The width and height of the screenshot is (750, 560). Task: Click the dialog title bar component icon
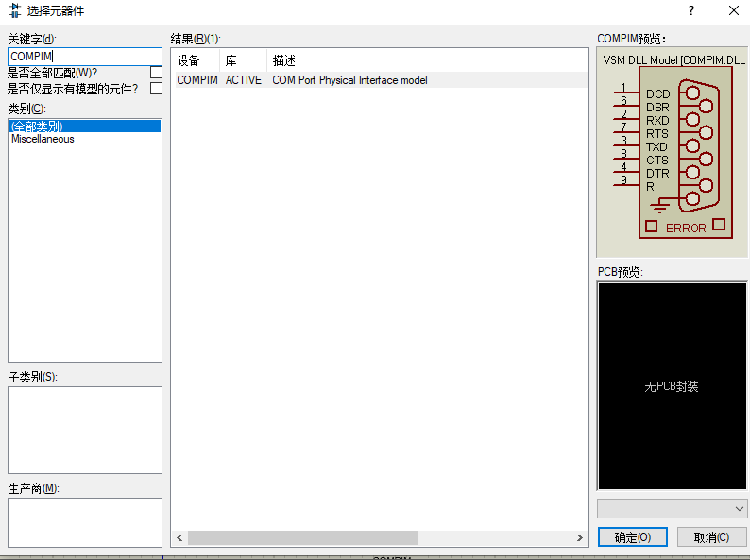15,10
